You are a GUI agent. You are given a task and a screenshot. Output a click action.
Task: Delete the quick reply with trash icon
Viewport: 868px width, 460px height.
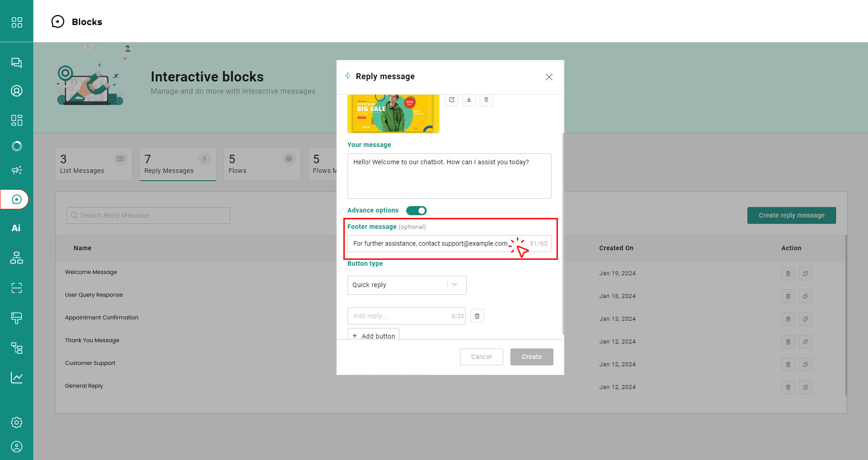tap(477, 316)
